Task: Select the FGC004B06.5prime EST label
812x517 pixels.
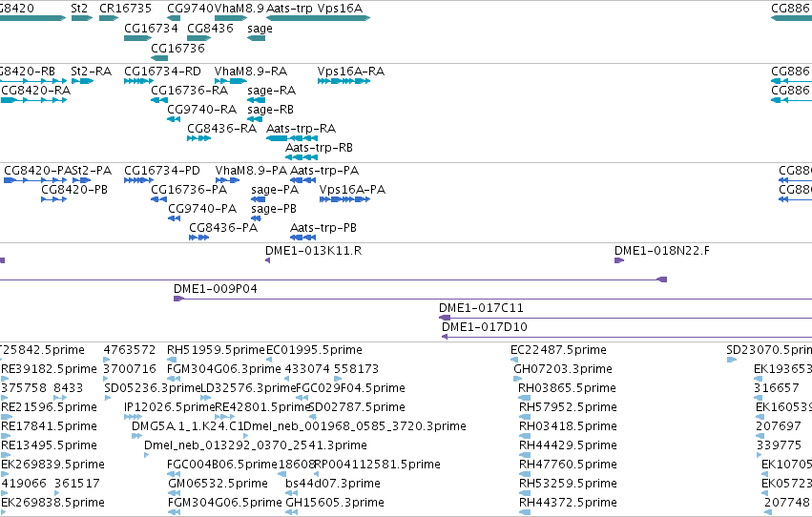Action: [x=222, y=465]
